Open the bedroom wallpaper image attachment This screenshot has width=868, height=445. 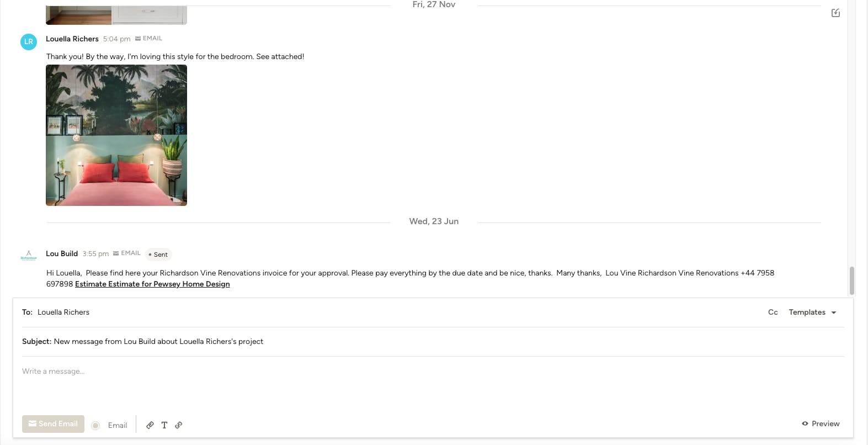click(116, 135)
